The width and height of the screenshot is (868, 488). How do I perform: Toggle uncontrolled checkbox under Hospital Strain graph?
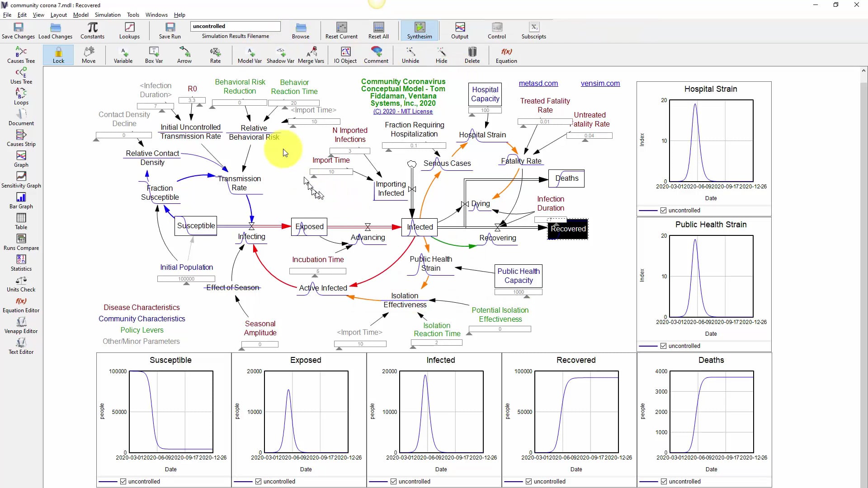664,210
